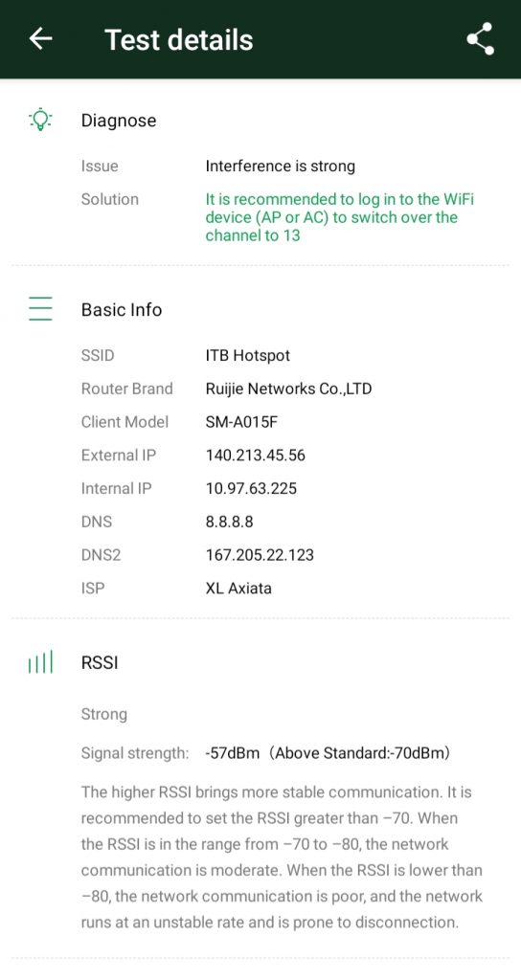Image resolution: width=521 pixels, height=980 pixels.
Task: Open the green channel switch recommendation
Action: pyautogui.click(x=340, y=217)
